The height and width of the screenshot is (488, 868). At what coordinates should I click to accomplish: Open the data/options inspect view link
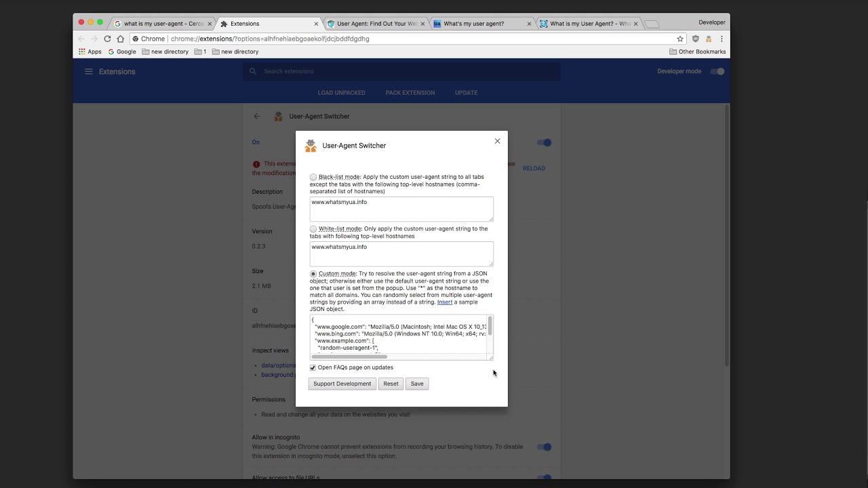point(277,365)
